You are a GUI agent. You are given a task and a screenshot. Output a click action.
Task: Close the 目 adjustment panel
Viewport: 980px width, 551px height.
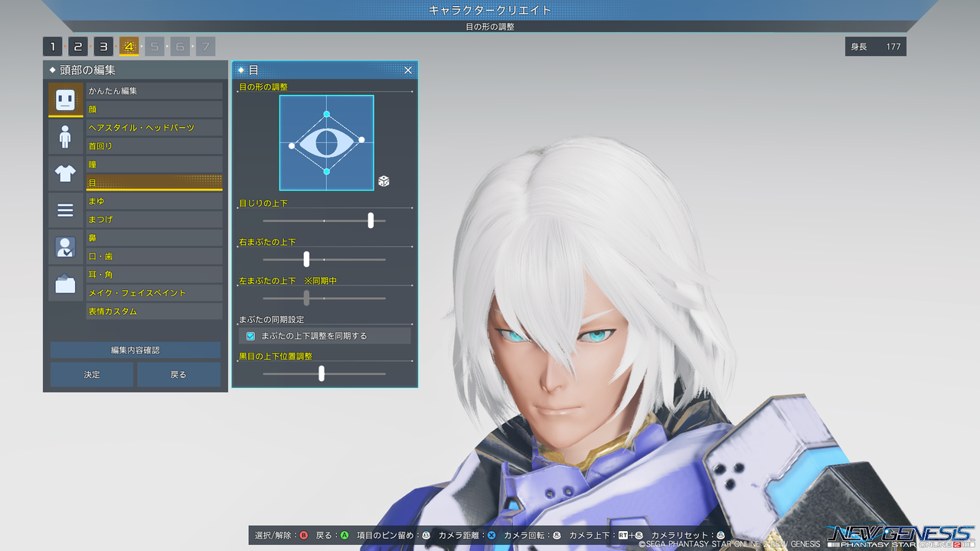click(408, 70)
